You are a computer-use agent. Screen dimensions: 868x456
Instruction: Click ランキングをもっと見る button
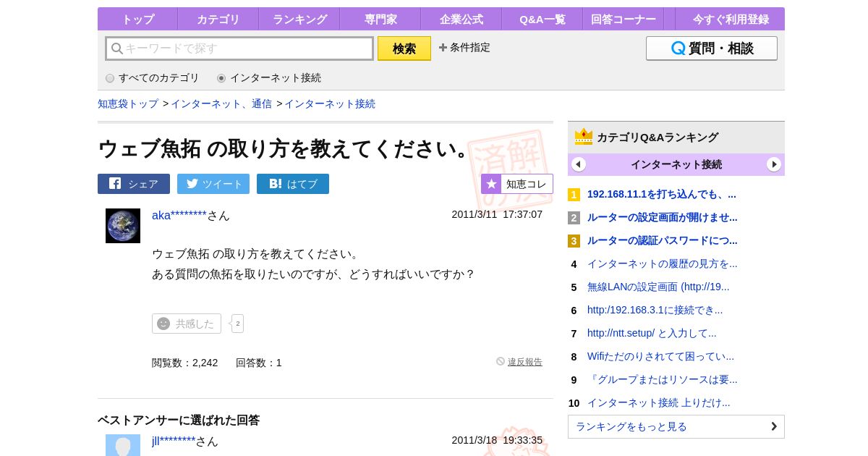(x=676, y=426)
